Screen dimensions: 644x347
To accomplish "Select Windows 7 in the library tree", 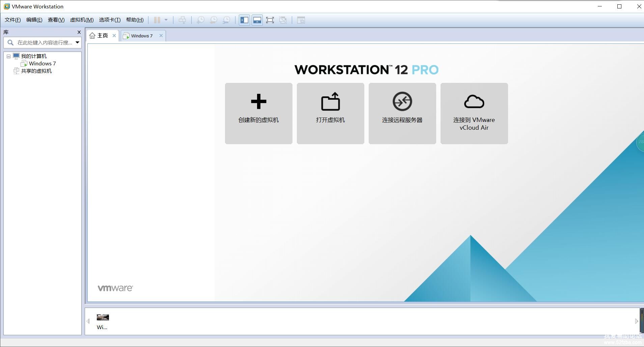I will pos(42,63).
